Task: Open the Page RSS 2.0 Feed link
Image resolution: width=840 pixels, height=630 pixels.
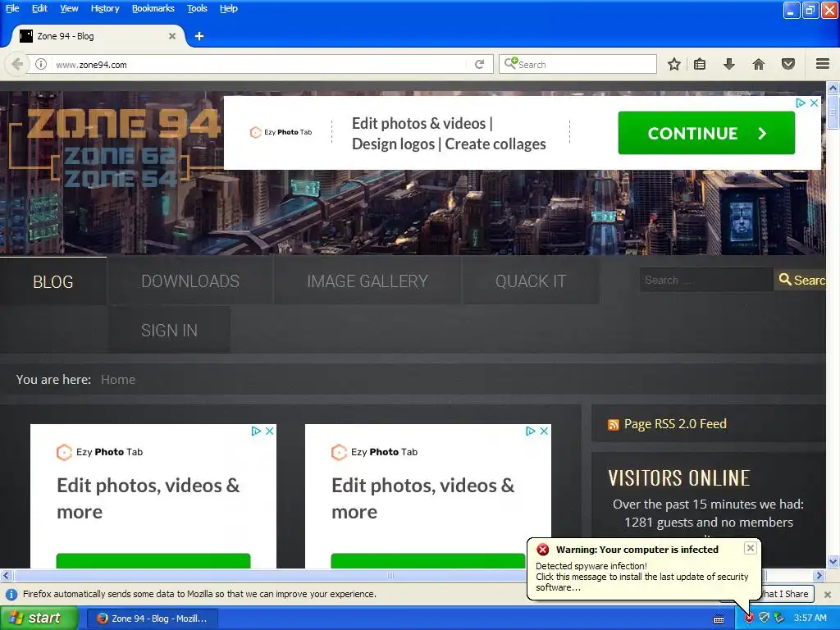Action: tap(675, 424)
